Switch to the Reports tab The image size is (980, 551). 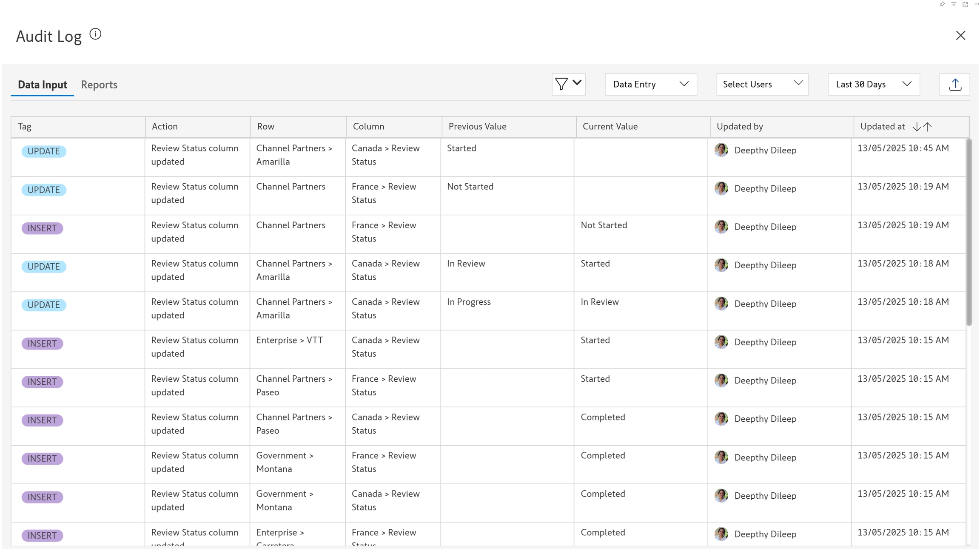coord(99,85)
